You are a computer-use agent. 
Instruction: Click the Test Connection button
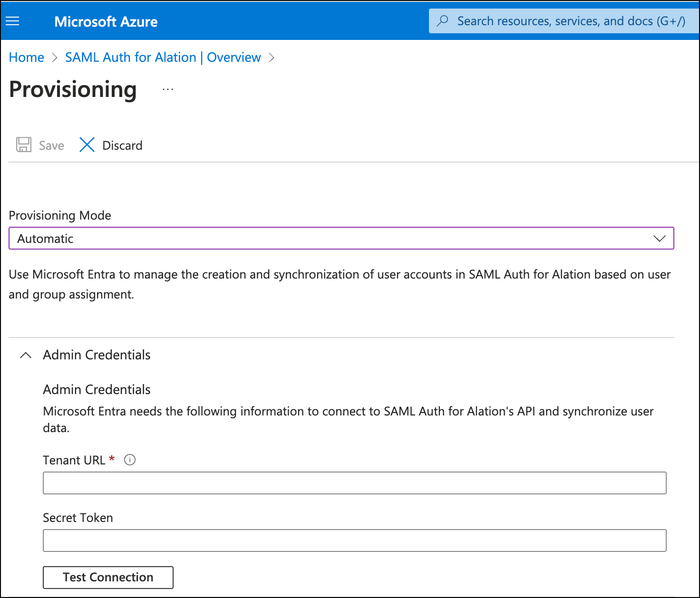tap(108, 577)
